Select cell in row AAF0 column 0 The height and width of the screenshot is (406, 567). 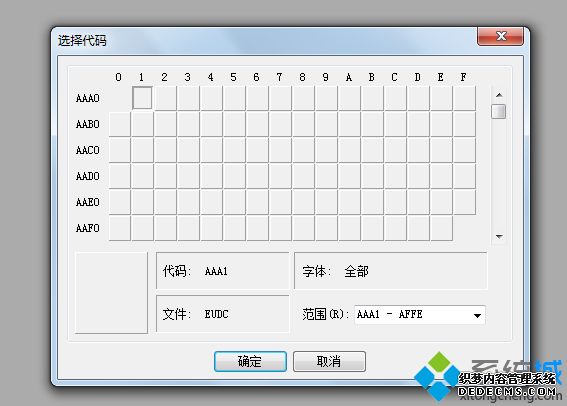click(x=120, y=228)
